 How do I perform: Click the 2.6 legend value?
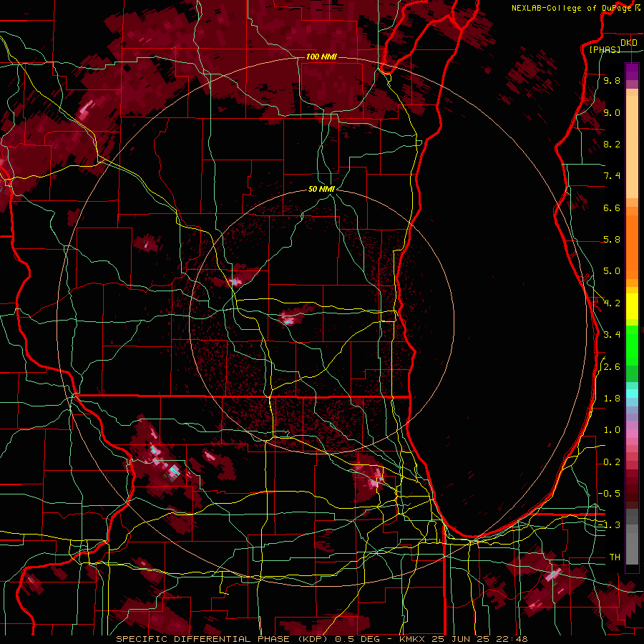coord(612,367)
